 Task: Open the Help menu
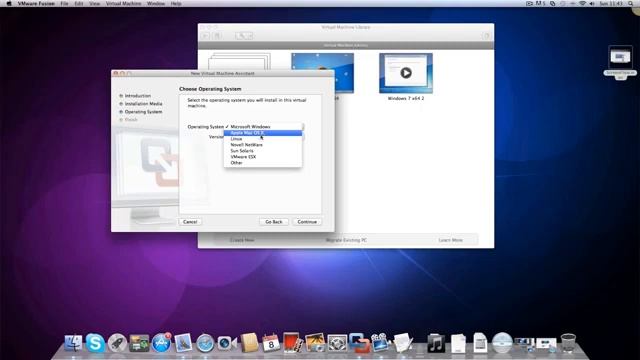[176, 3]
